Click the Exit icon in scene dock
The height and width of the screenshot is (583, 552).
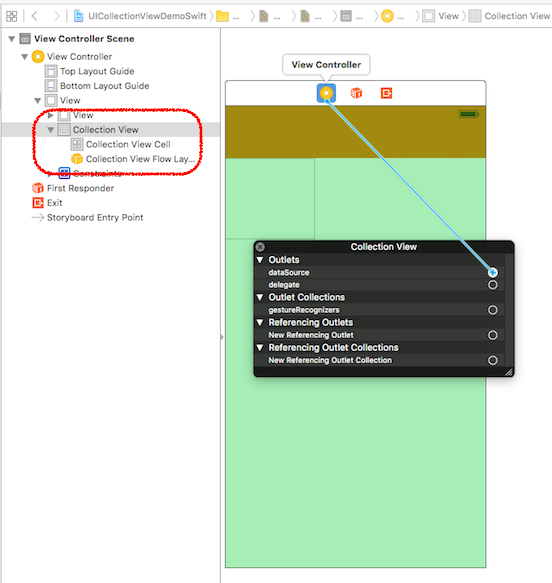386,93
